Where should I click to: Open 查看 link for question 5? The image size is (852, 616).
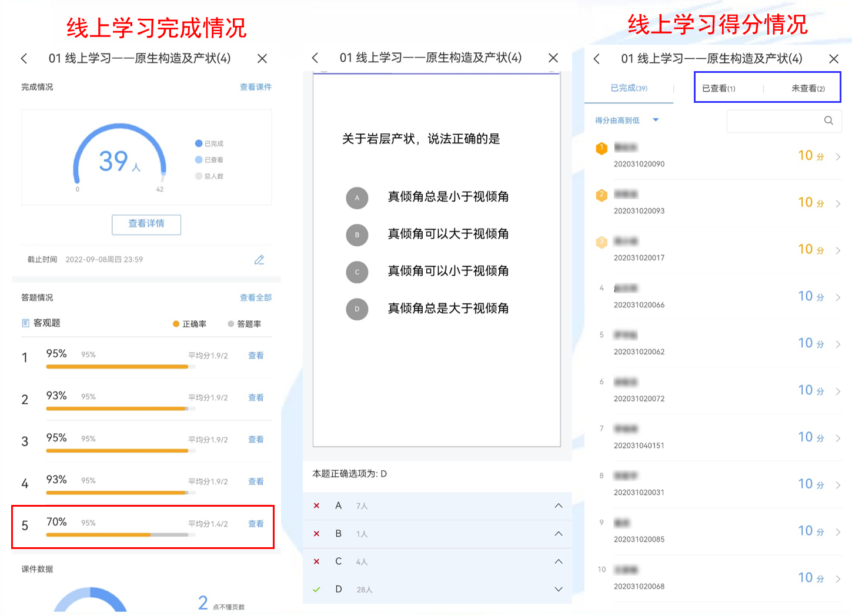[x=256, y=524]
